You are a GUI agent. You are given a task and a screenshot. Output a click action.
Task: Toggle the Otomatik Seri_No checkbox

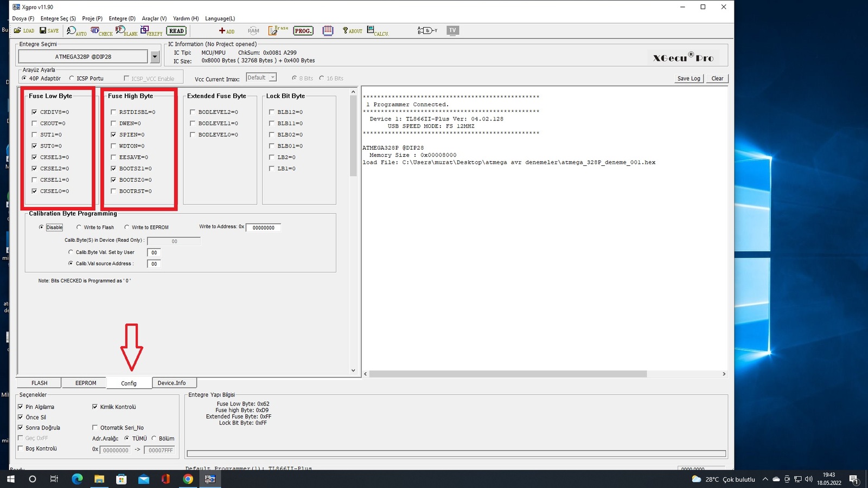(95, 428)
